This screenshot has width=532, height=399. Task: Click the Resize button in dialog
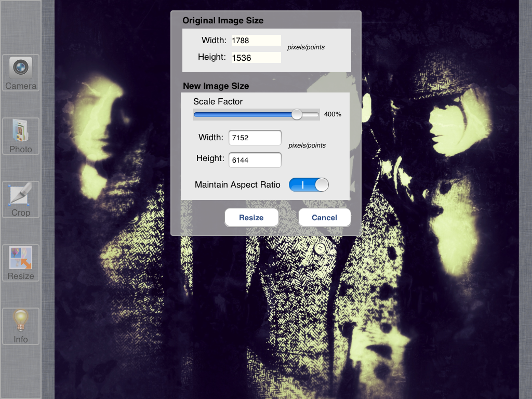point(251,218)
